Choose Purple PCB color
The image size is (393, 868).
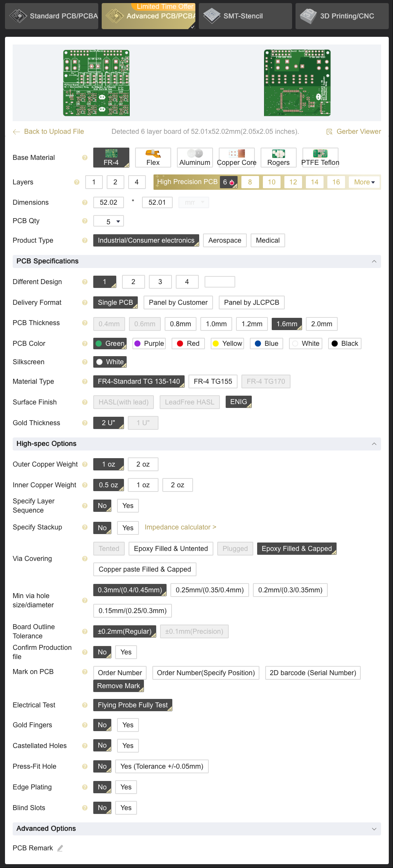point(149,344)
